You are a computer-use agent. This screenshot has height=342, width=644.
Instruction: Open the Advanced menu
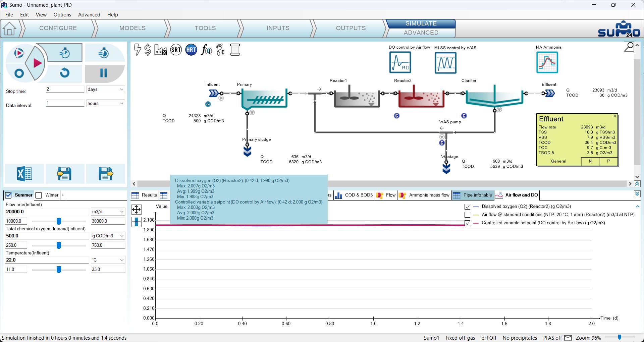89,15
